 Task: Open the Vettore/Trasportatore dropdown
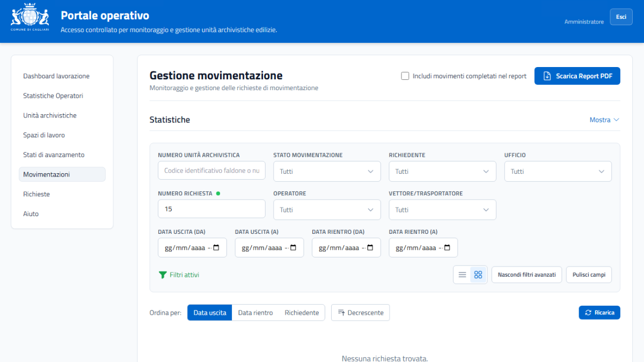442,210
